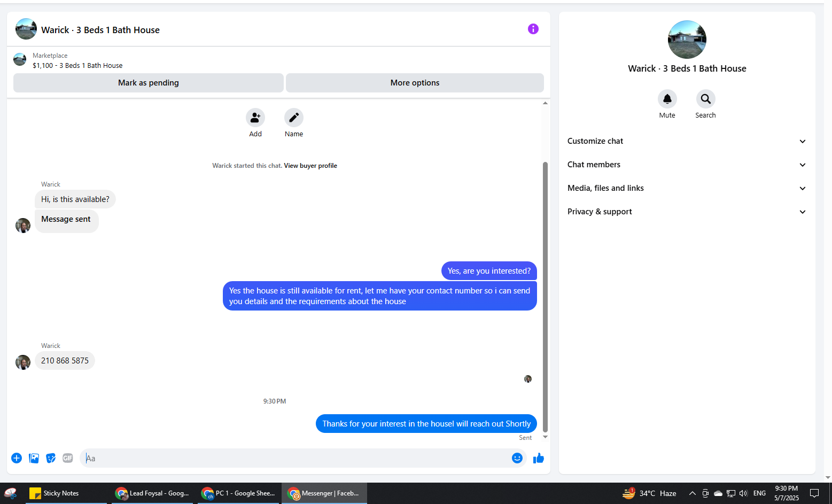Click the chat vertical scrollbar thumb

coord(545,297)
